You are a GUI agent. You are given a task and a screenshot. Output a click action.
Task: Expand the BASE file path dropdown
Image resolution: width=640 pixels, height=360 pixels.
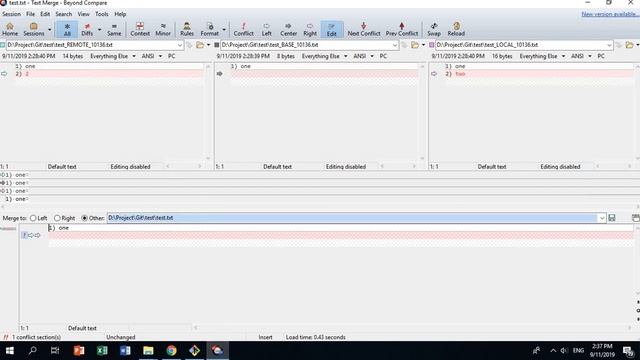[395, 45]
